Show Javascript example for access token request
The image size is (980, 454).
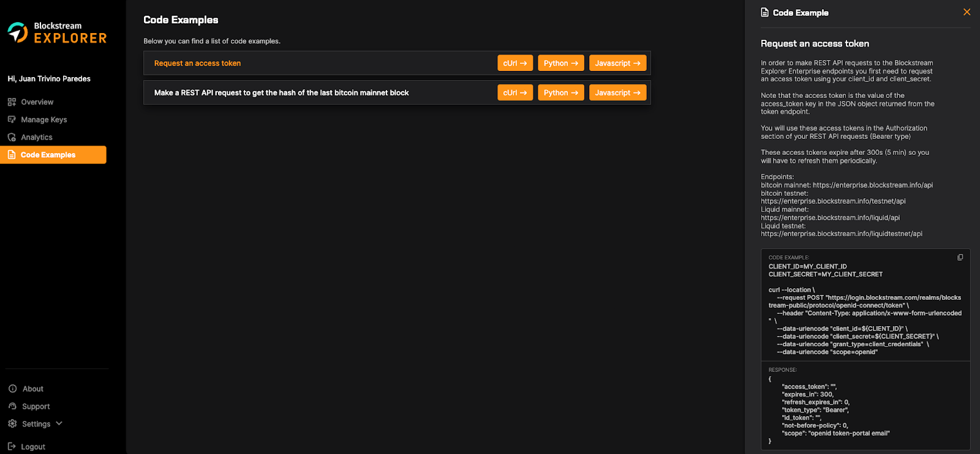tap(617, 63)
